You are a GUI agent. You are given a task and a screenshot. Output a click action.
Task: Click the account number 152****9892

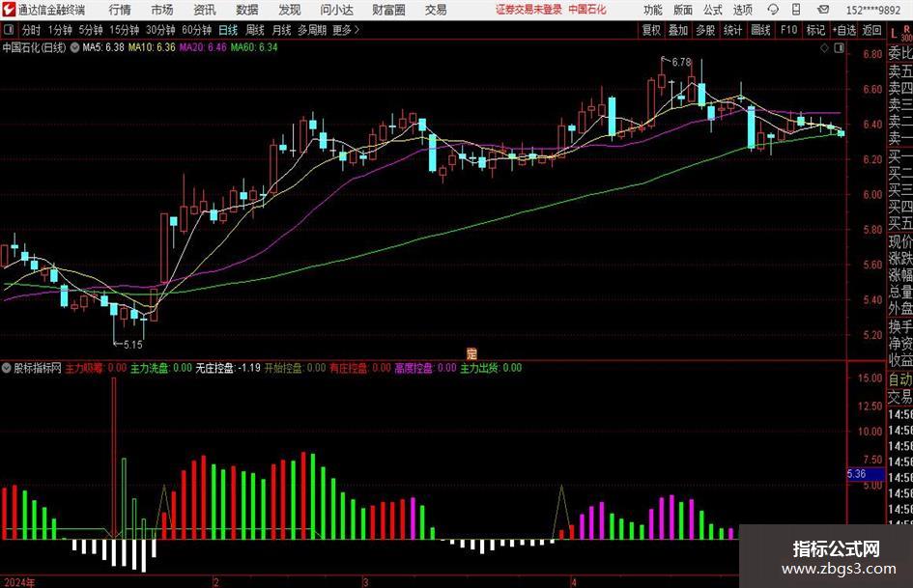coord(872,10)
